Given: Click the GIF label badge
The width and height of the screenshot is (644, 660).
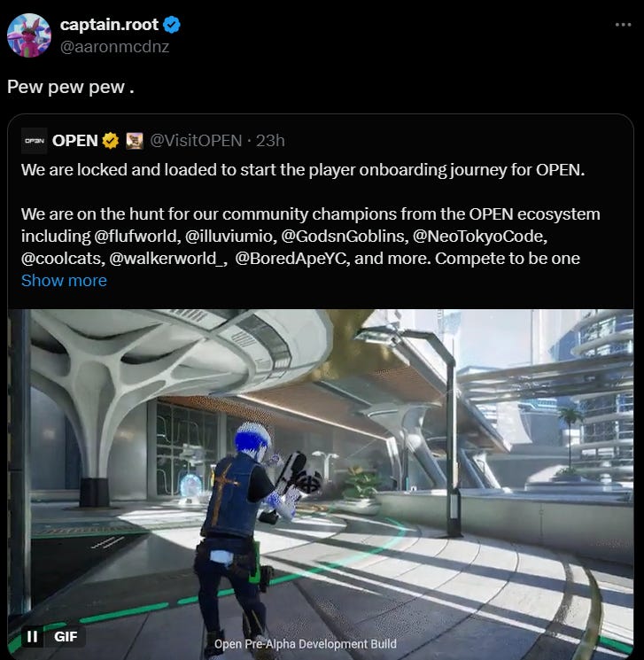Looking at the screenshot, I should (x=66, y=636).
